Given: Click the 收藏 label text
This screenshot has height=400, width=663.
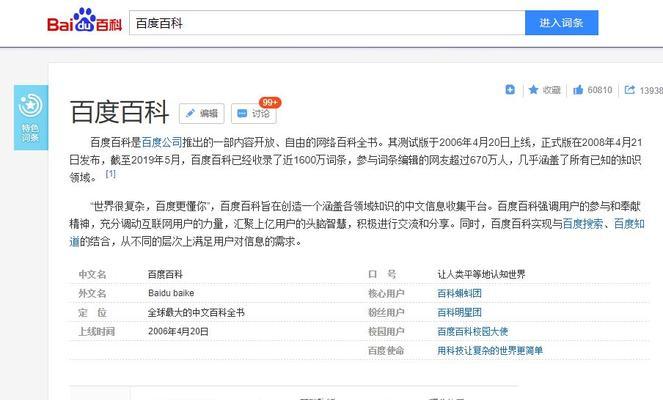Looking at the screenshot, I should [x=551, y=90].
